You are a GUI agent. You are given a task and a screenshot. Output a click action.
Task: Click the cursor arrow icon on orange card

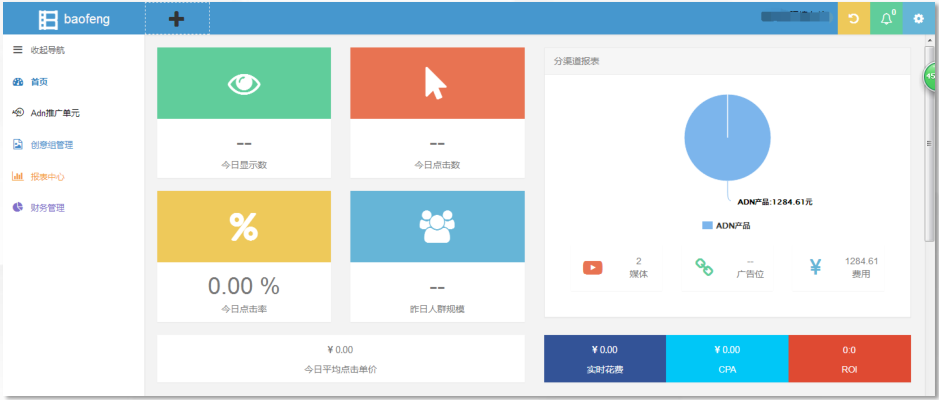point(435,83)
